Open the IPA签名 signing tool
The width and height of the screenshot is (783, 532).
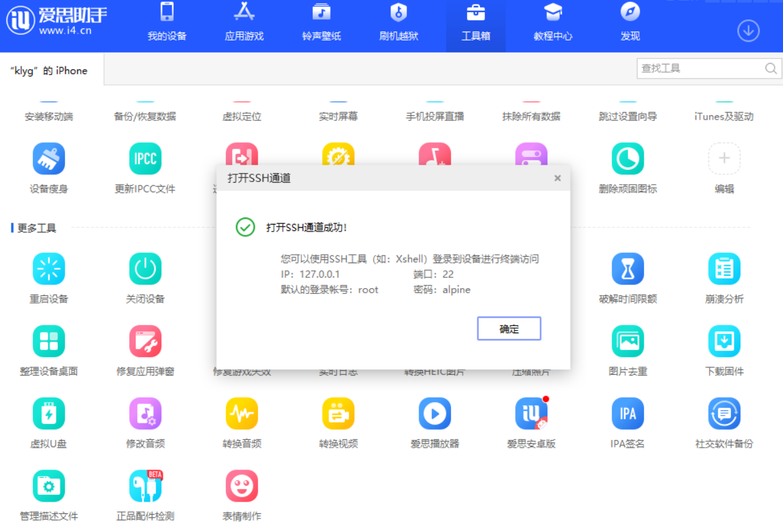[628, 421]
